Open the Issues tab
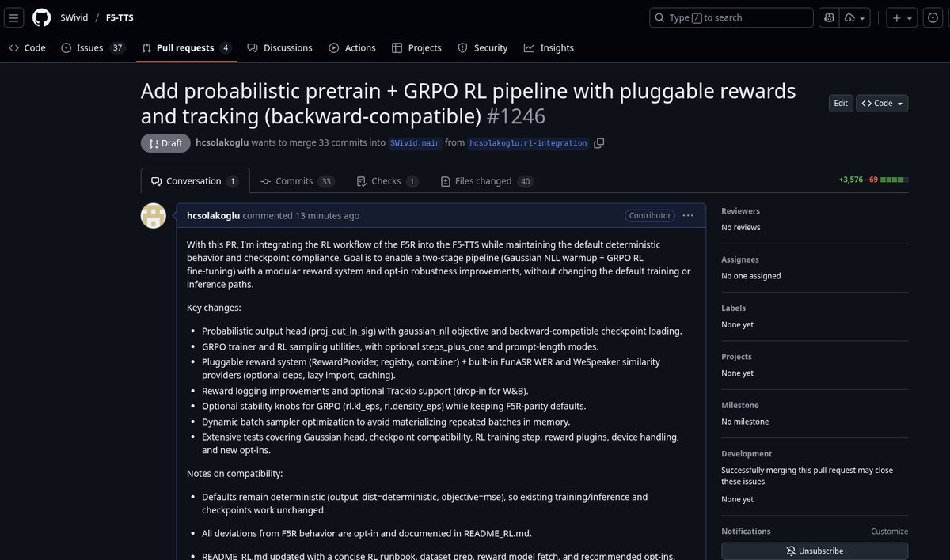 click(93, 48)
